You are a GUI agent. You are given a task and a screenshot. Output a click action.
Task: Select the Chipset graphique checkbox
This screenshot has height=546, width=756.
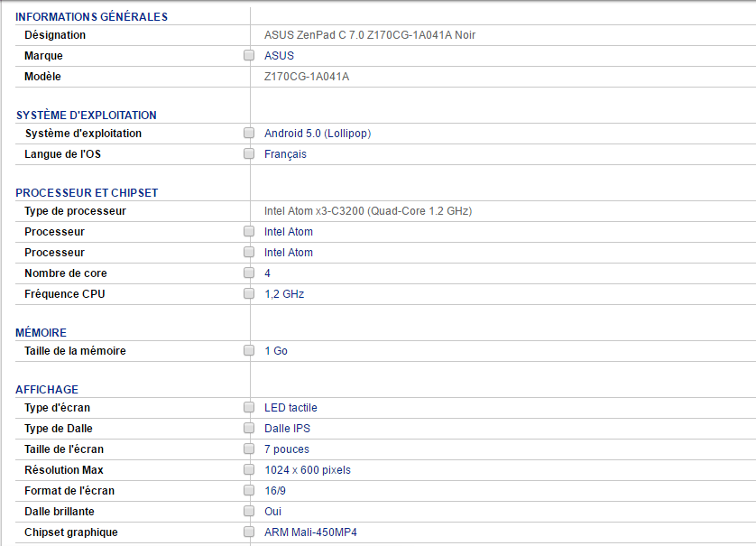tap(249, 532)
